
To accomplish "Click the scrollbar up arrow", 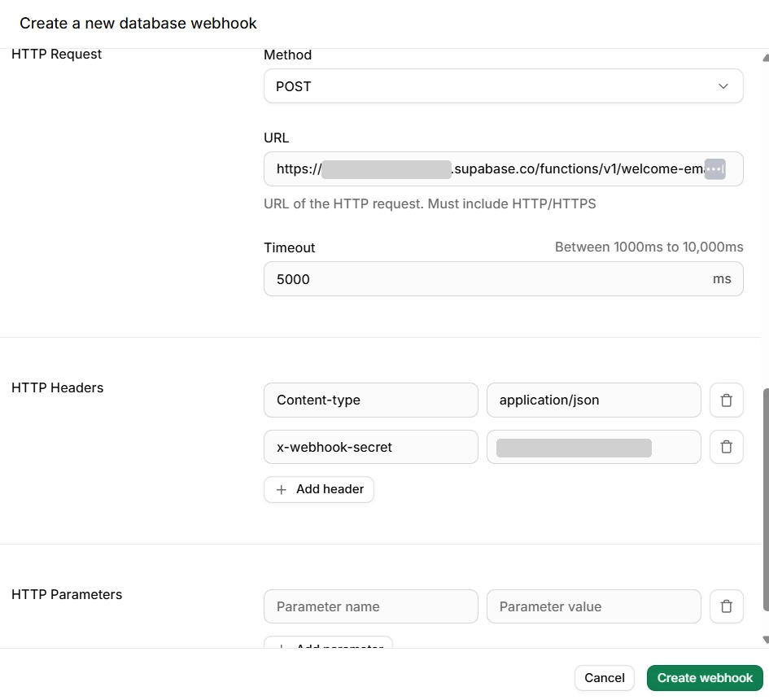I will pyautogui.click(x=766, y=58).
